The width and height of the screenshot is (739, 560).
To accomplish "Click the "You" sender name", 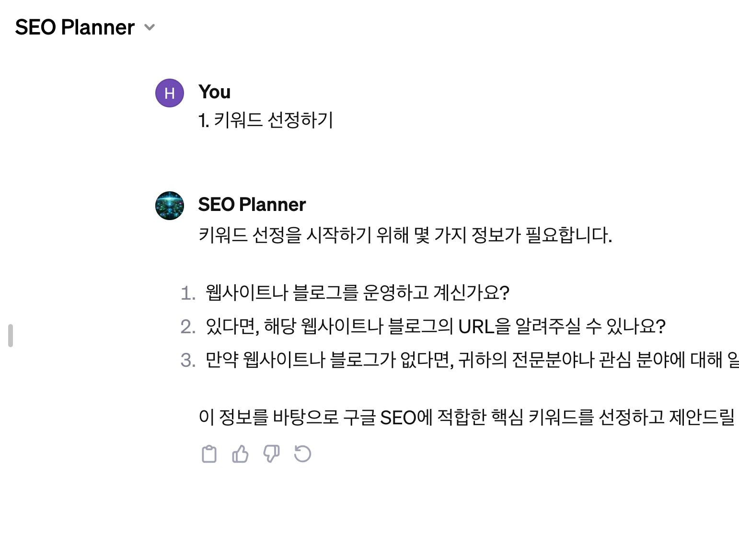I will point(214,92).
